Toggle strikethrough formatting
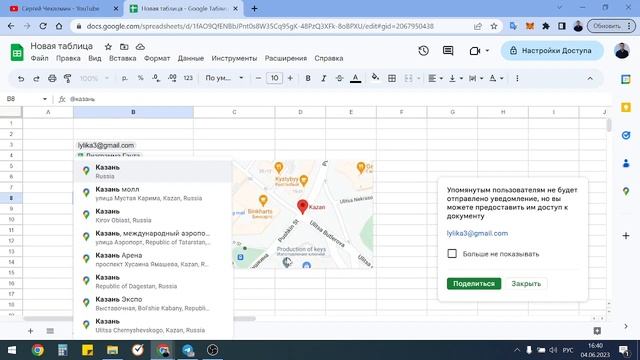Viewport: 640px width, 360px height. [339, 78]
